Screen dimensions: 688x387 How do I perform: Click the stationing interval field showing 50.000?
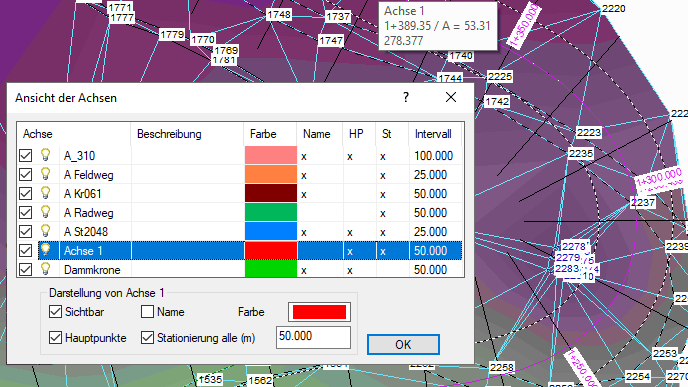(x=313, y=337)
